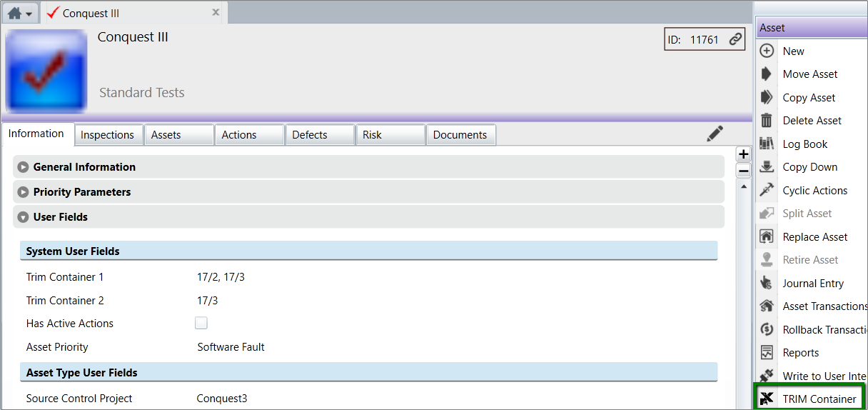Select Copy Down menu entry
This screenshot has height=410, width=868.
coord(810,167)
